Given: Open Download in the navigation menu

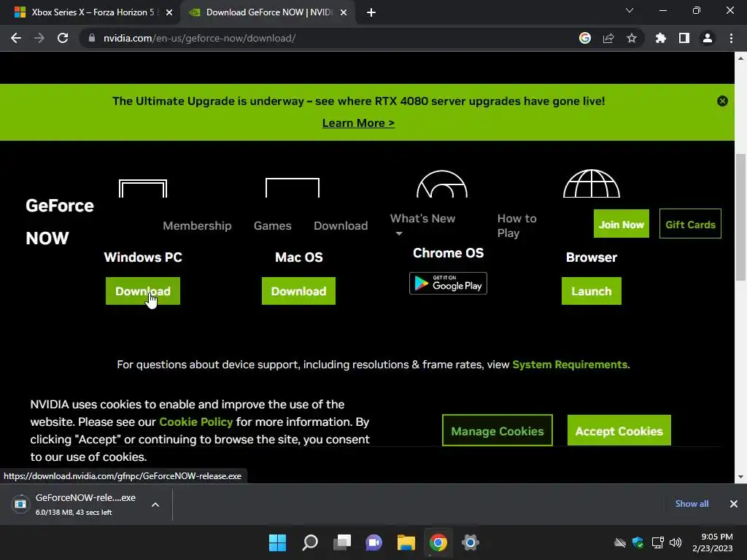Looking at the screenshot, I should pyautogui.click(x=341, y=226).
